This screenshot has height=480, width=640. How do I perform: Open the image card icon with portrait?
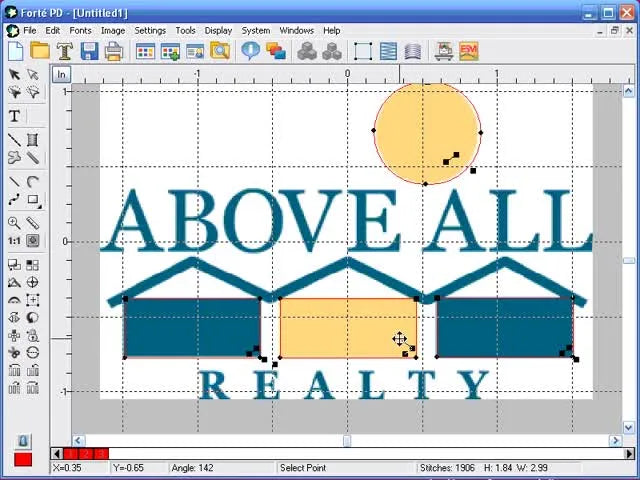[x=195, y=52]
